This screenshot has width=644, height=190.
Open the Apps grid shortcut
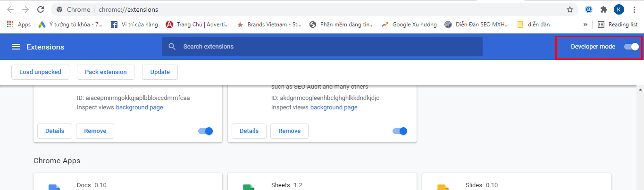19,25
